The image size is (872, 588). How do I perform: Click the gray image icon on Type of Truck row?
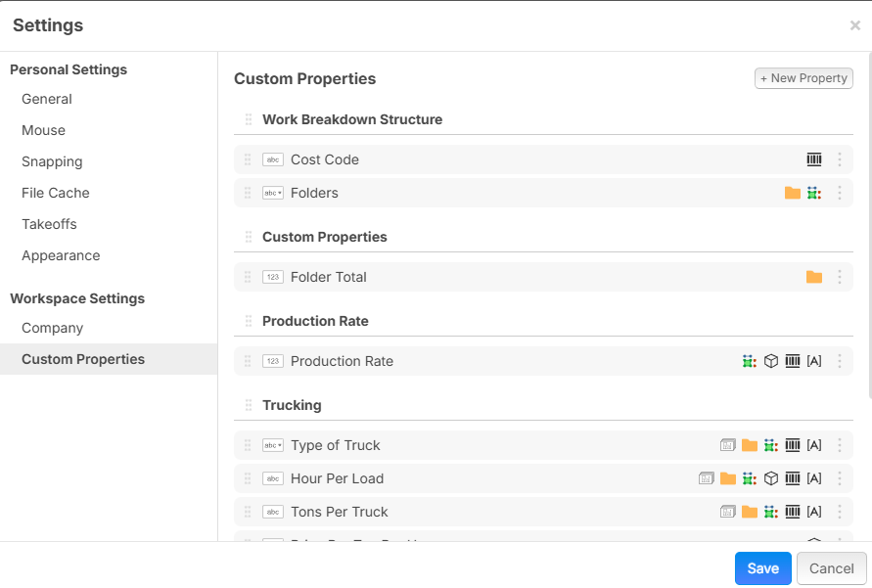(x=728, y=445)
